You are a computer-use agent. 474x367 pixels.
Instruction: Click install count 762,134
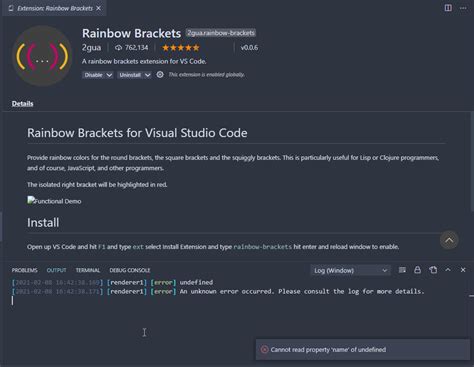click(131, 48)
